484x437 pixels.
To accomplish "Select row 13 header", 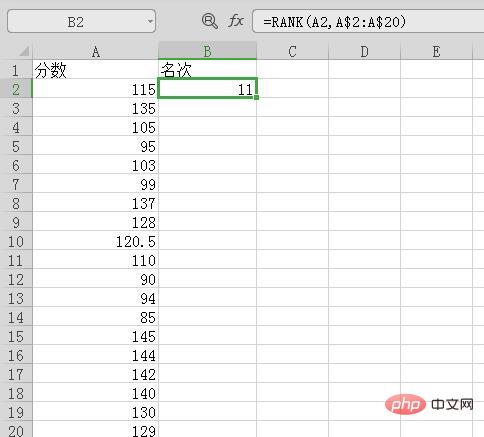I will click(16, 298).
